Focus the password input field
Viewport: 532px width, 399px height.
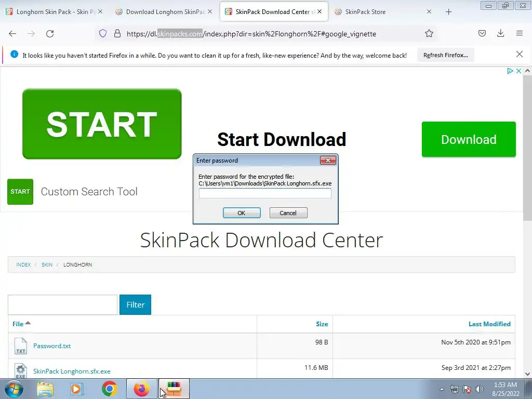click(x=265, y=193)
